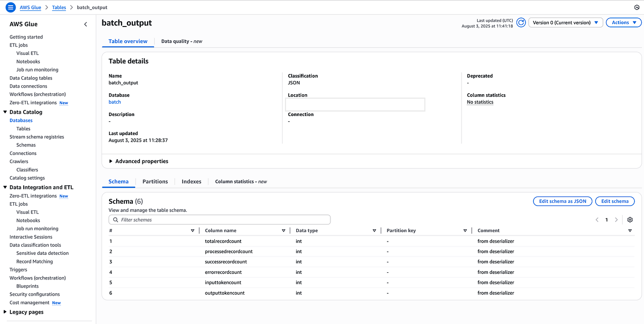This screenshot has height=324, width=644.
Task: Open the # column filter funnel
Action: 193,230
